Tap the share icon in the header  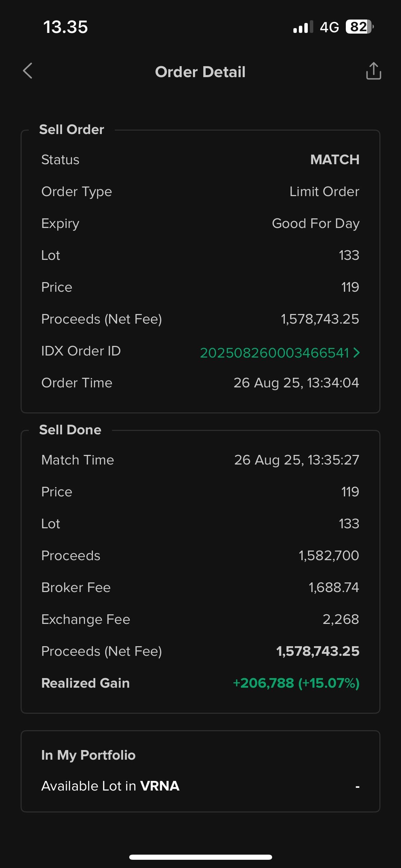[x=374, y=71]
